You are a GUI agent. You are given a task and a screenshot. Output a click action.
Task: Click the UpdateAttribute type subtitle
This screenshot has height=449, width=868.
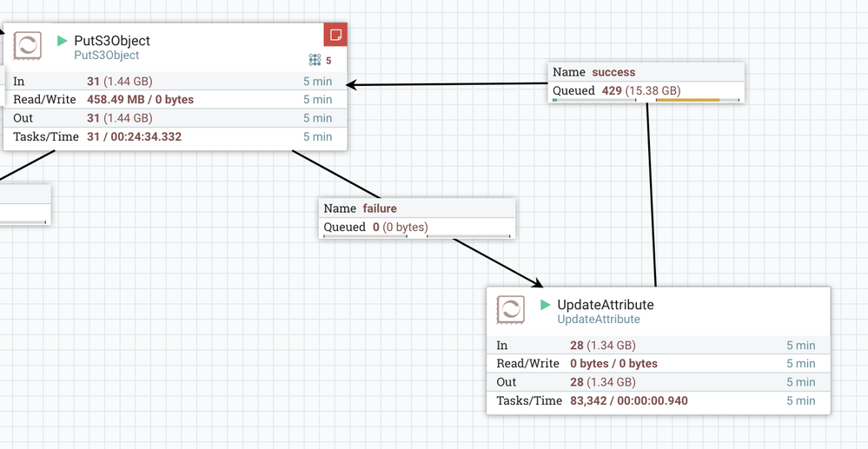pos(599,320)
